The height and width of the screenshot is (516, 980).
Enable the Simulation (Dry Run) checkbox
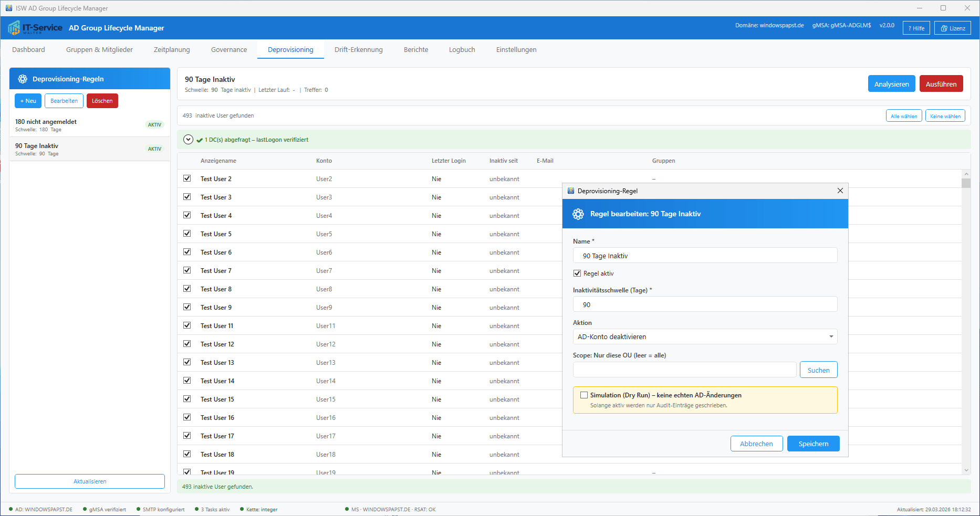pos(583,395)
